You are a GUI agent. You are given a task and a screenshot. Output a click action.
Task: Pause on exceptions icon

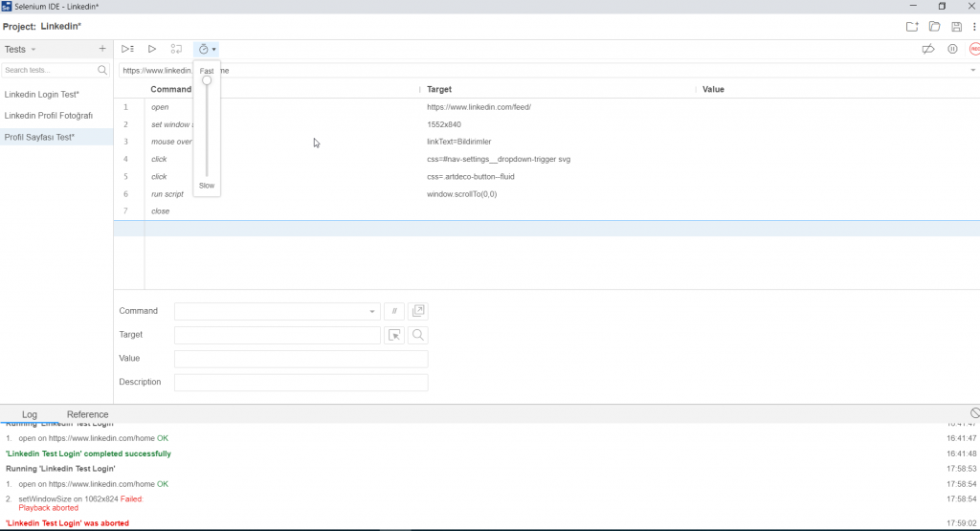click(x=952, y=49)
